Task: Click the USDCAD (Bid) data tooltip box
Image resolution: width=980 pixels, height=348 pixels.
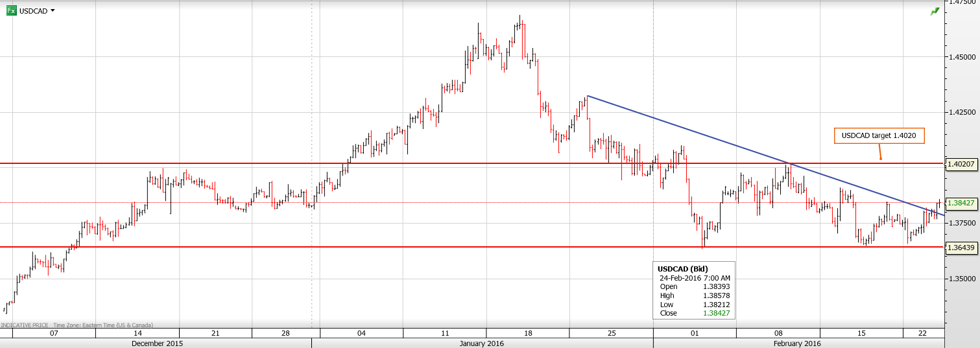Action: [694, 290]
